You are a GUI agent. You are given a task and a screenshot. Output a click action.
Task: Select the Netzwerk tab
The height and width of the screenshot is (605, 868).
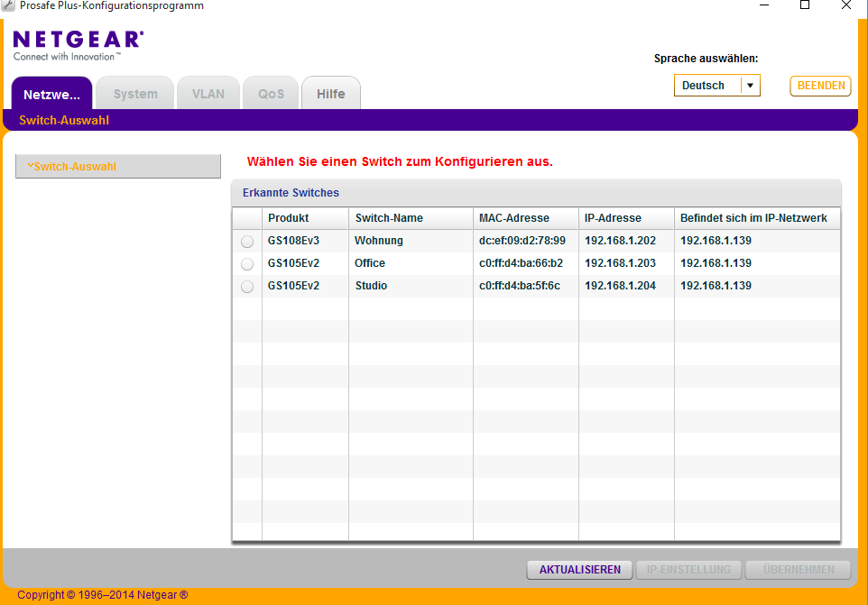pos(51,94)
